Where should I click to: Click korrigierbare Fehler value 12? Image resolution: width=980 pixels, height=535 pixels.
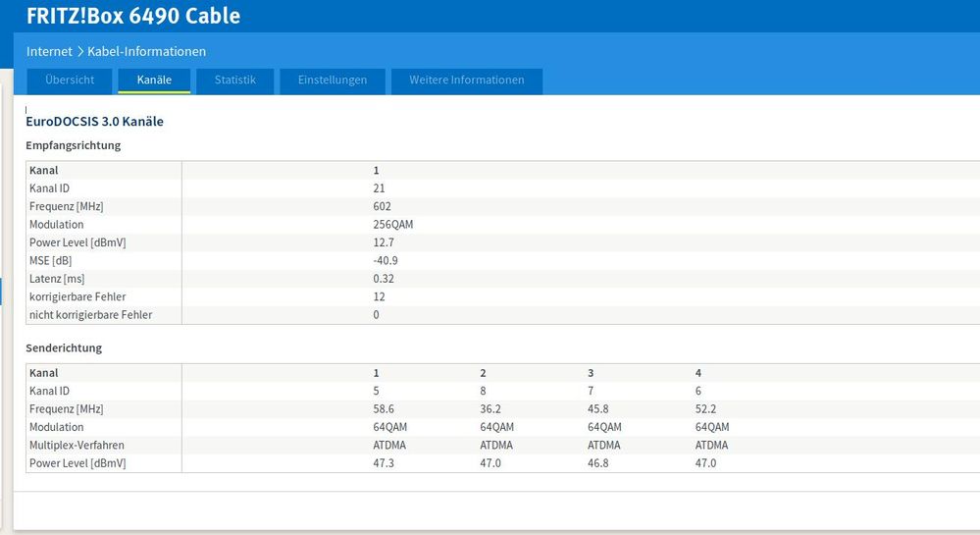tap(379, 297)
